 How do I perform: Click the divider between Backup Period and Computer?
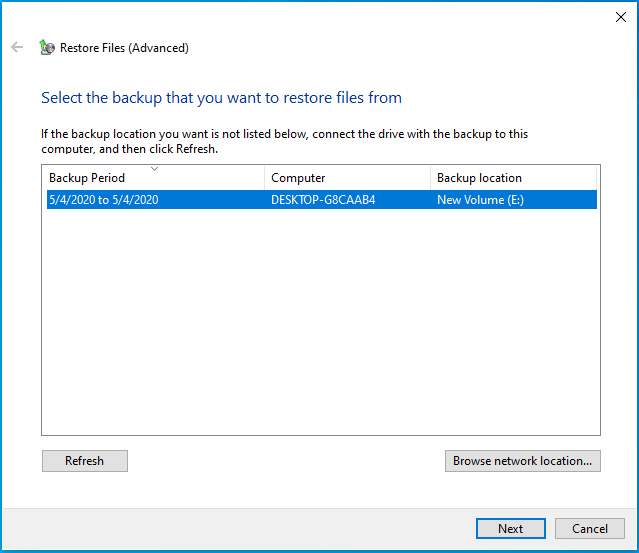[264, 178]
